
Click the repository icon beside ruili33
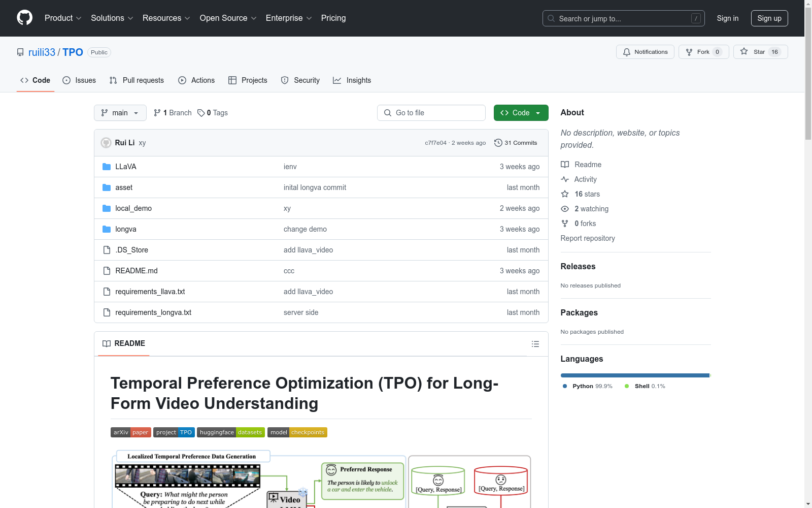(x=20, y=52)
